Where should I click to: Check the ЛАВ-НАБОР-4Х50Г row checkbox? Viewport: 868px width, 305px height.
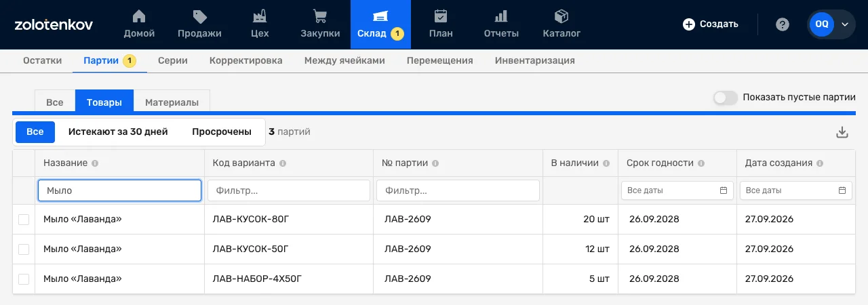(x=24, y=279)
